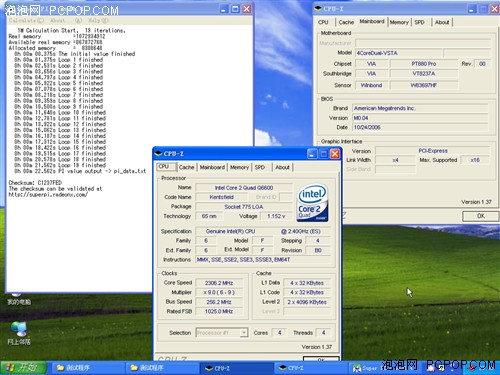Open the Calculate menu in Super PI
This screenshot has width=500, height=375.
(26, 21)
